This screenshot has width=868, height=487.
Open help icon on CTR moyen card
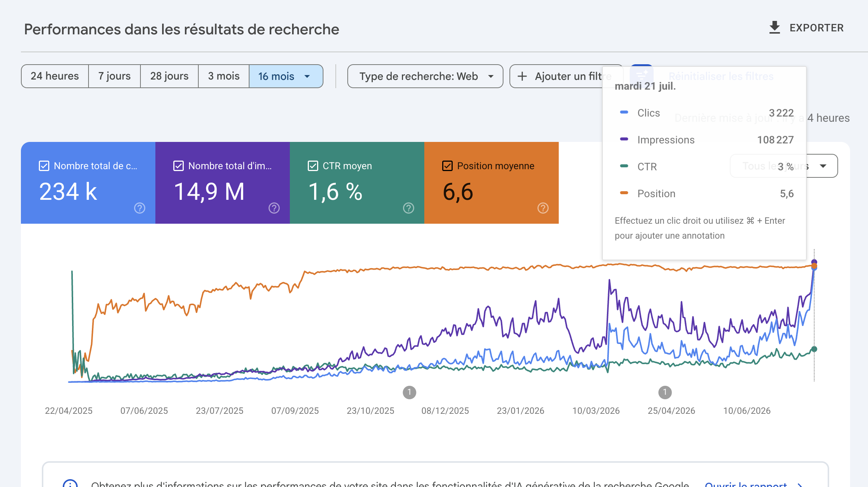(409, 208)
